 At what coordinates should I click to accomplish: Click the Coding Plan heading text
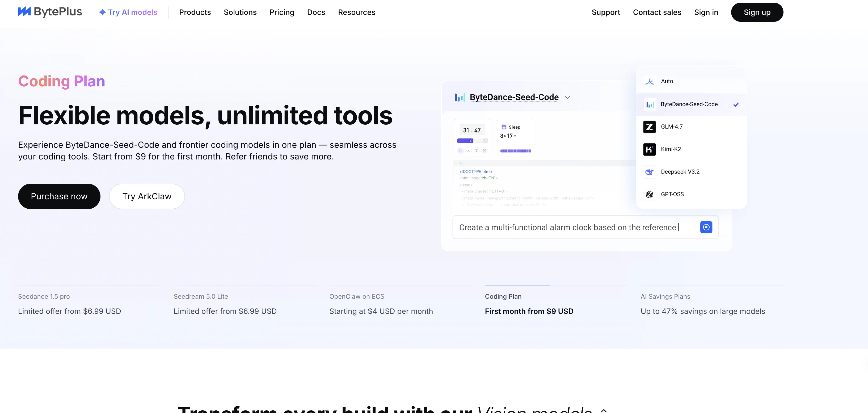[62, 81]
